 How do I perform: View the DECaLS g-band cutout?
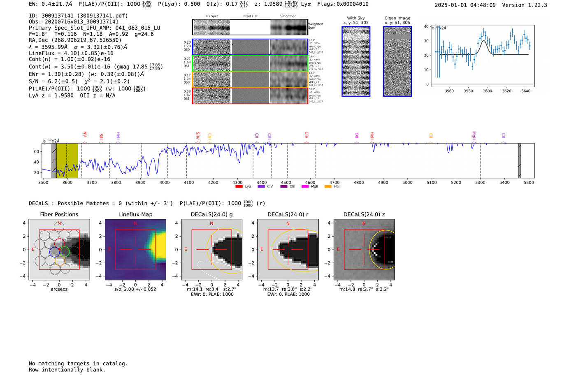point(212,250)
